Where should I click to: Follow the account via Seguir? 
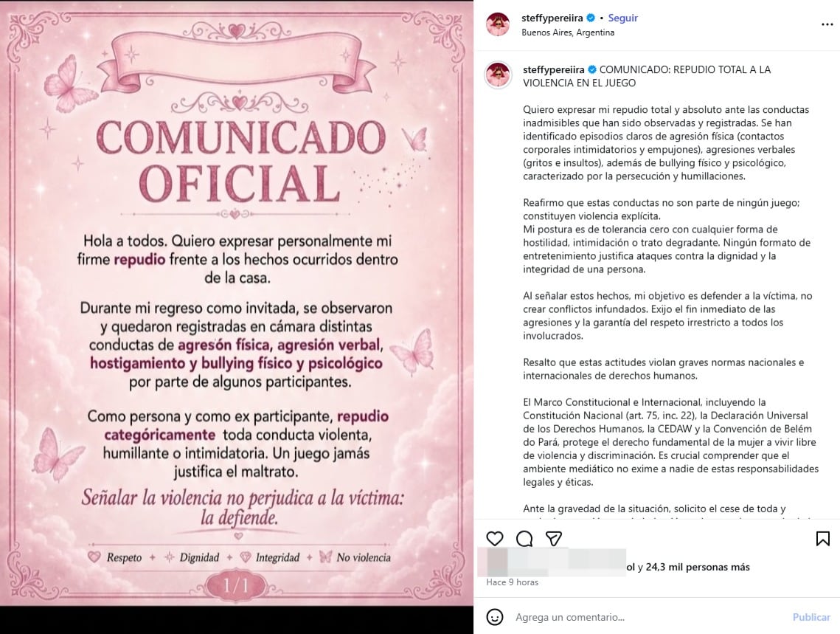pyautogui.click(x=622, y=18)
